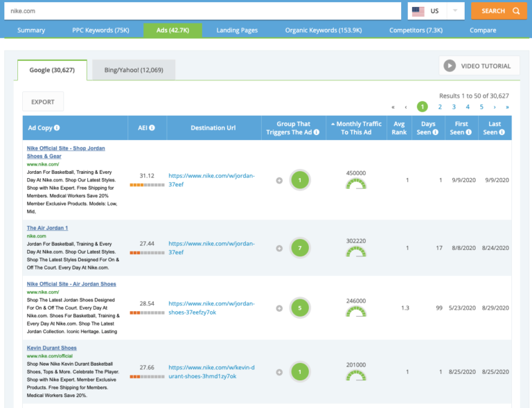Click the orange SEARCH button
Image resolution: width=532 pixels, height=408 pixels.
499,11
